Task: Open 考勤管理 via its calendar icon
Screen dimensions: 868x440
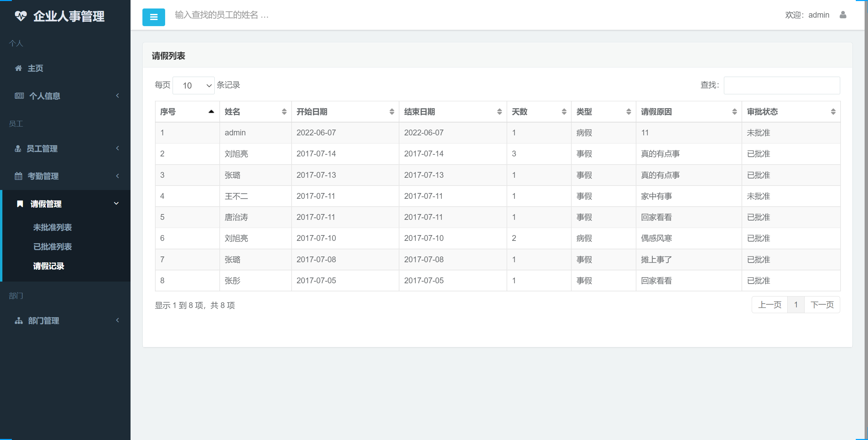Action: click(19, 176)
